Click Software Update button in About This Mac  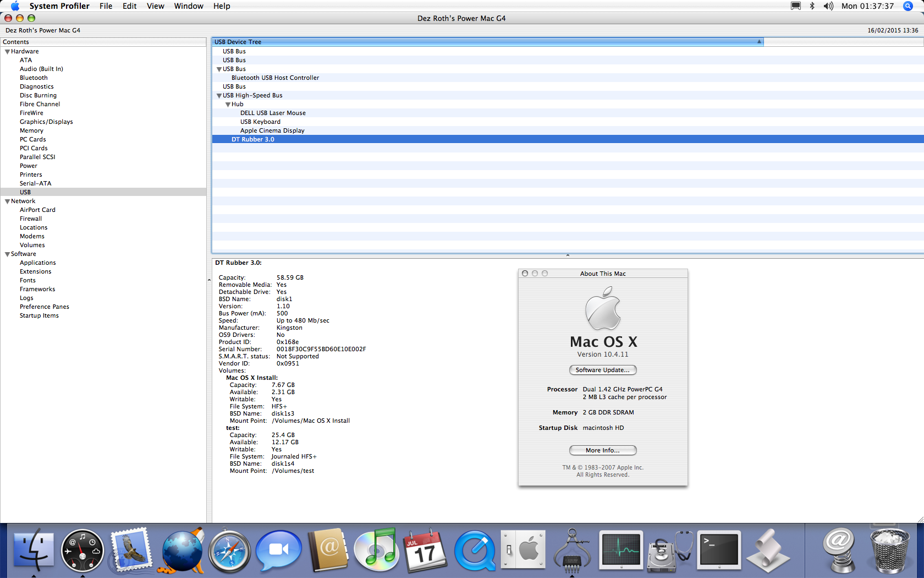603,370
